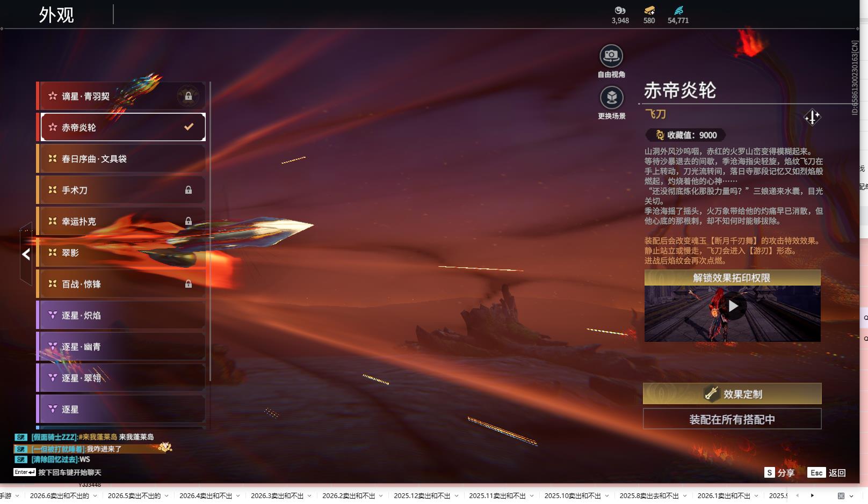Open 效果定制 effect customization

(732, 393)
